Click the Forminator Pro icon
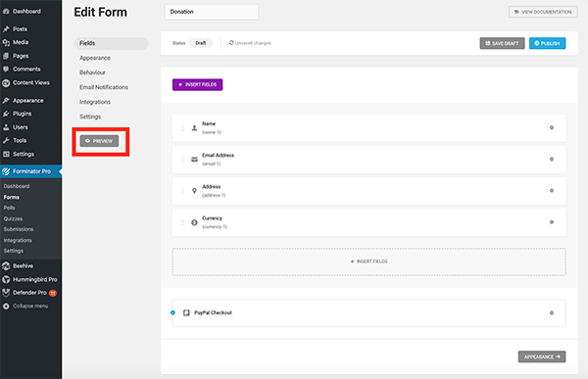 (x=6, y=171)
